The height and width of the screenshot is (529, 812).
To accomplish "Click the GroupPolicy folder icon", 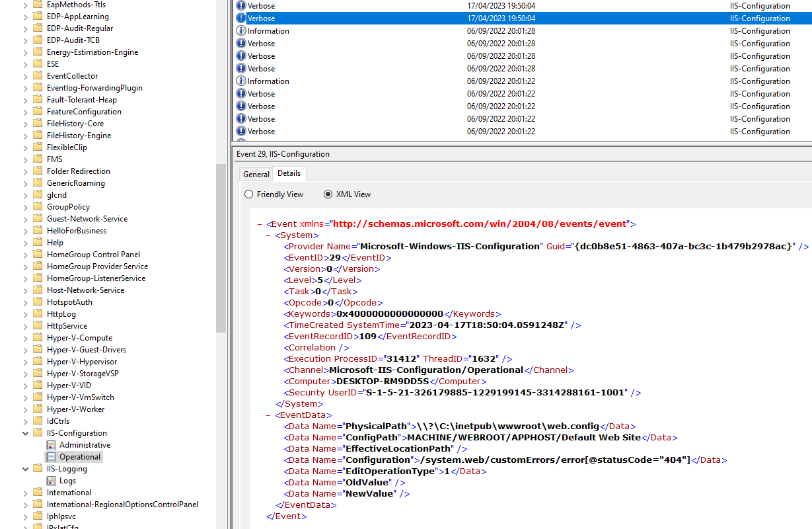I will click(38, 207).
